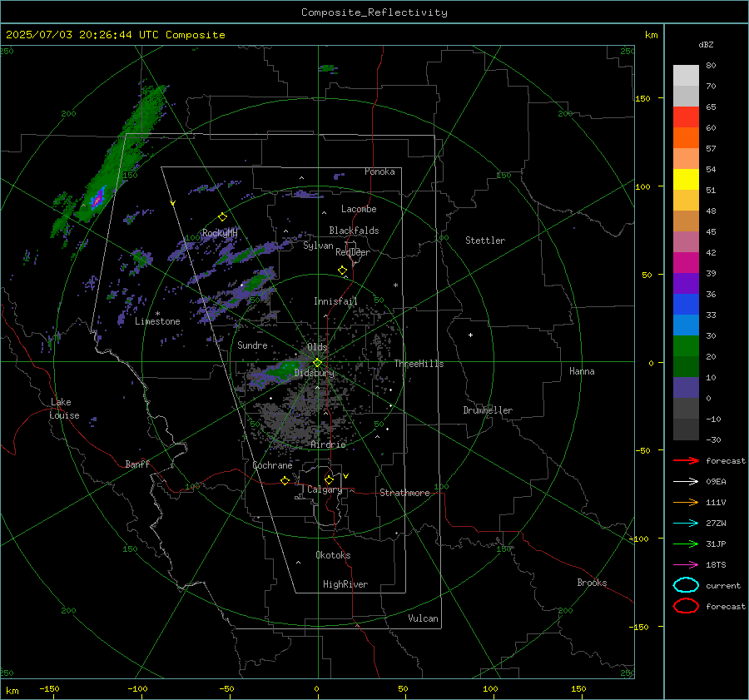Click the white 09EA arrow symbol
The height and width of the screenshot is (700, 749).
[x=686, y=481]
